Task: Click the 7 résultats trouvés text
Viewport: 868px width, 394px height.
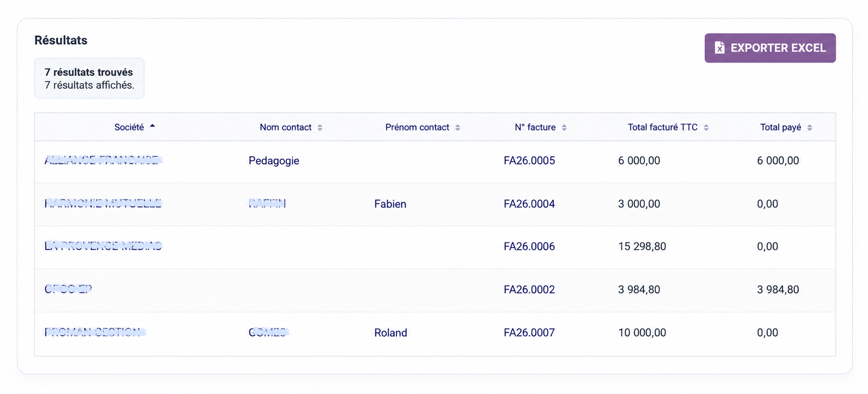Action: pos(89,72)
